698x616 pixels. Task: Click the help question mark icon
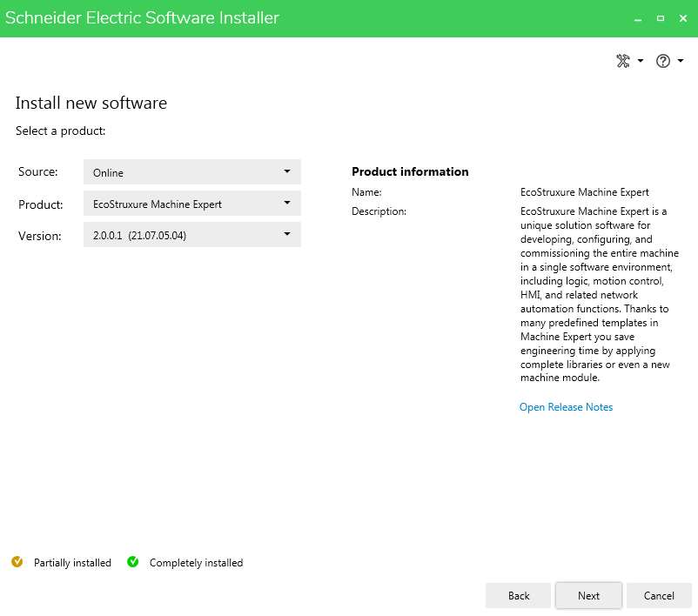coord(663,61)
